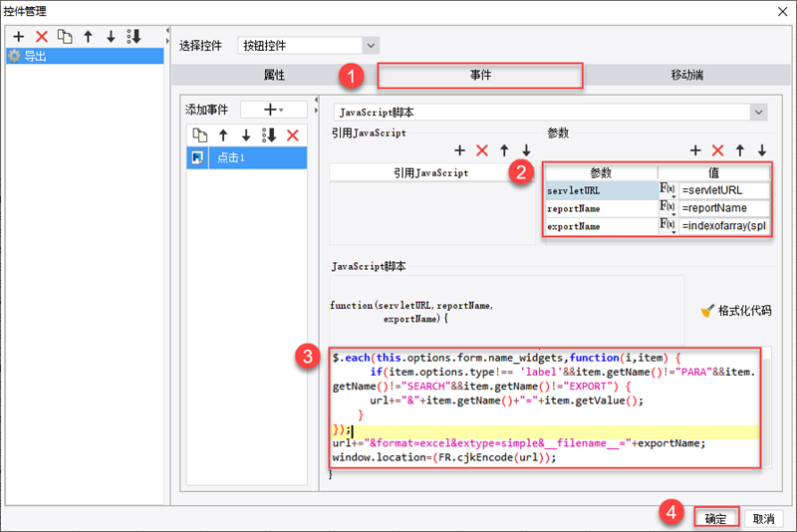Add a referenced JavaScript file
Screen dimensions: 797x532
459,150
